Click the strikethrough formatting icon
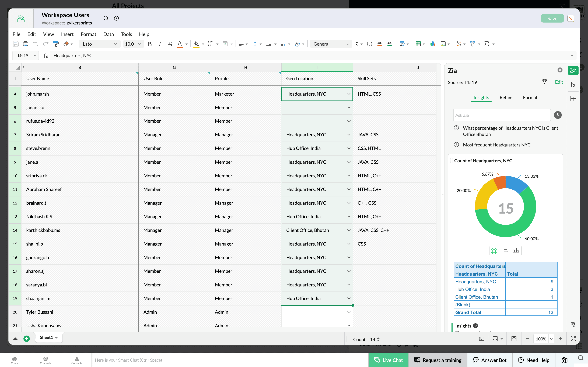 [x=170, y=44]
